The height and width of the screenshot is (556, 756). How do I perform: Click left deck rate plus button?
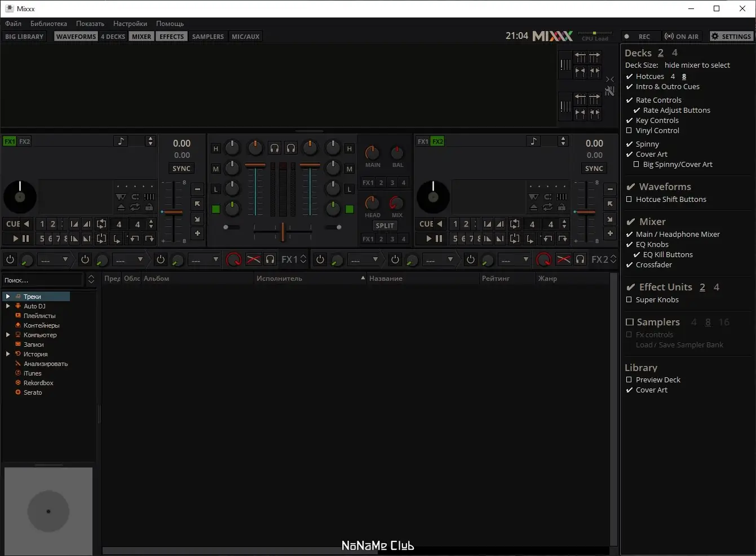pyautogui.click(x=197, y=233)
